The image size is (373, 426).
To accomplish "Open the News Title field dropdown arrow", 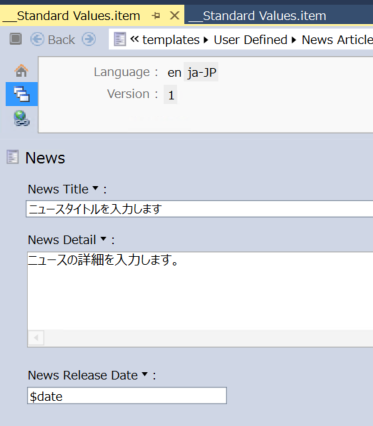I will pyautogui.click(x=95, y=188).
